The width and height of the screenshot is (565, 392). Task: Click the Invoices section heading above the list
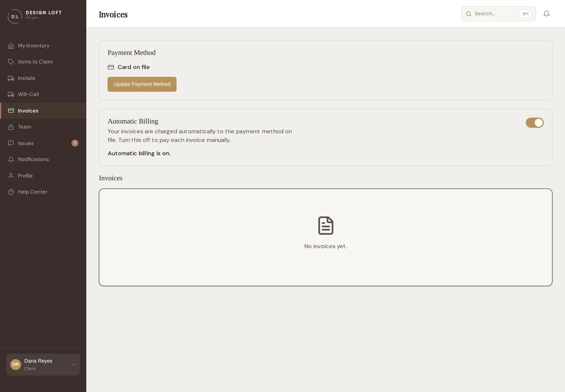click(x=111, y=178)
